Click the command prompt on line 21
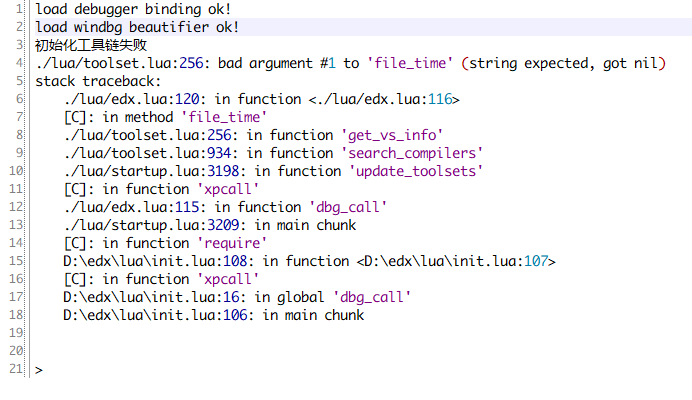Viewport: 692px width, 400px height. (39, 370)
